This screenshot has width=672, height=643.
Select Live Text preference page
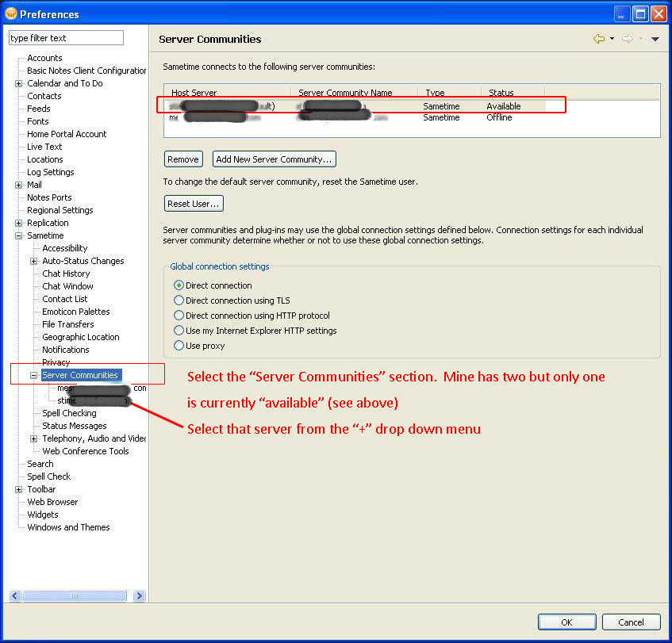point(44,147)
